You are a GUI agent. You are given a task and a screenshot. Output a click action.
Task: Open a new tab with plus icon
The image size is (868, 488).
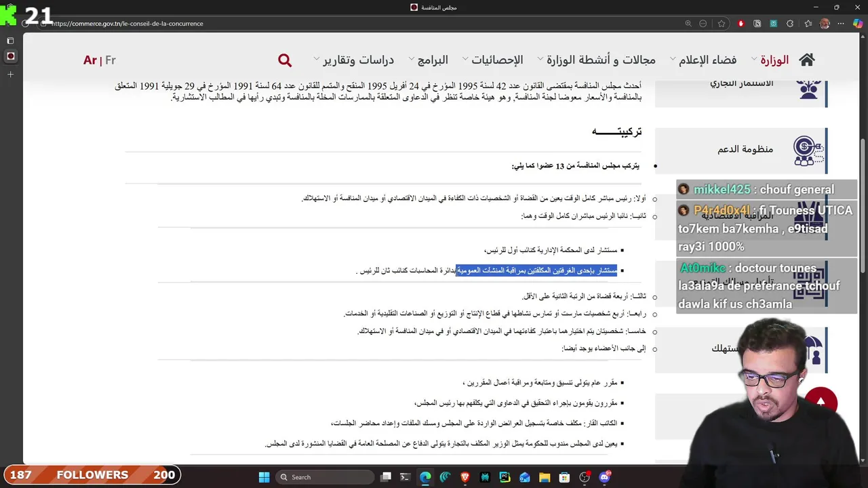10,74
